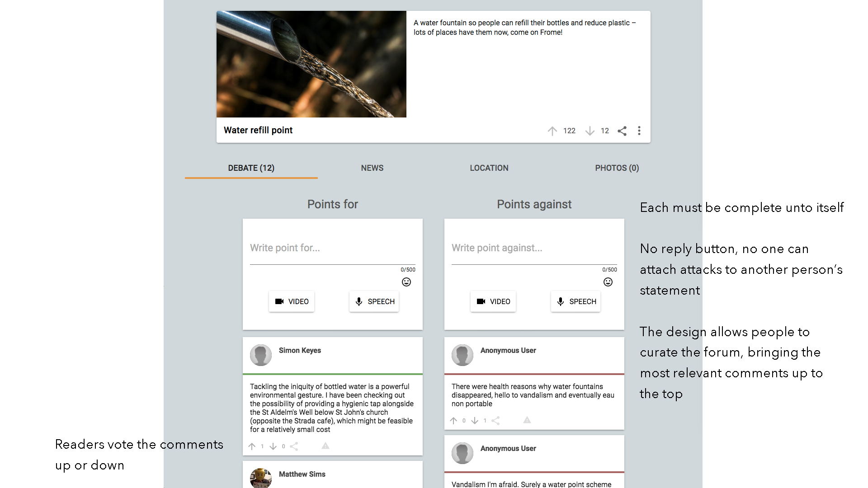The image size is (868, 488).
Task: Open the DEBATE tab
Action: coord(251,168)
